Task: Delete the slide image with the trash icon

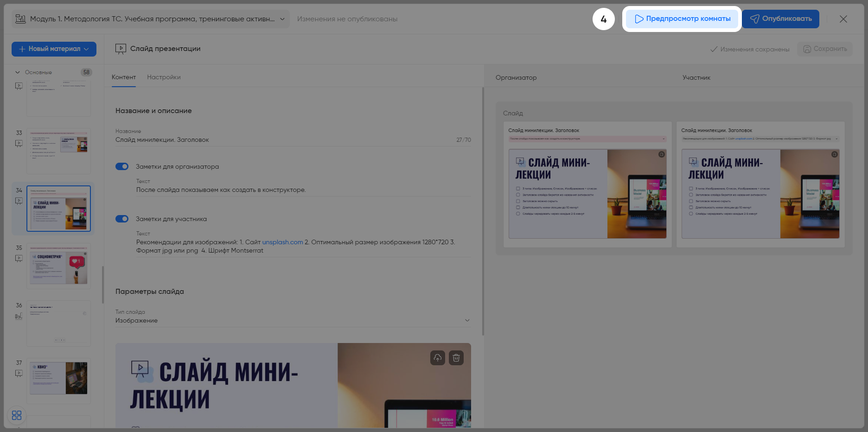Action: [x=456, y=358]
